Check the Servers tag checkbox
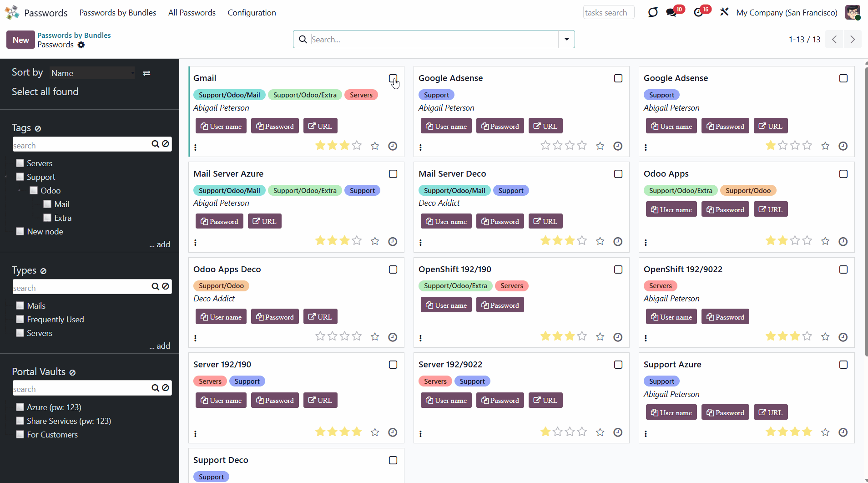 20,163
